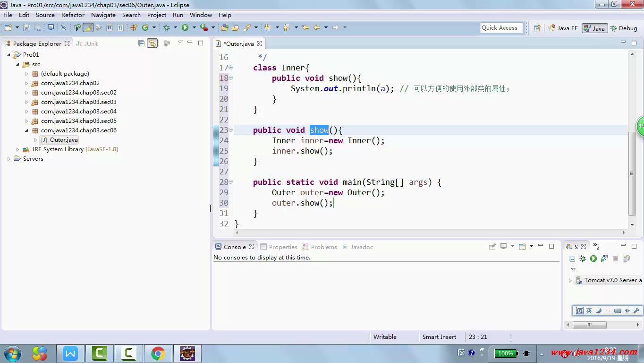The width and height of the screenshot is (644, 363).
Task: Open Package Explorer View Menu triangle
Action: pyautogui.click(x=180, y=43)
